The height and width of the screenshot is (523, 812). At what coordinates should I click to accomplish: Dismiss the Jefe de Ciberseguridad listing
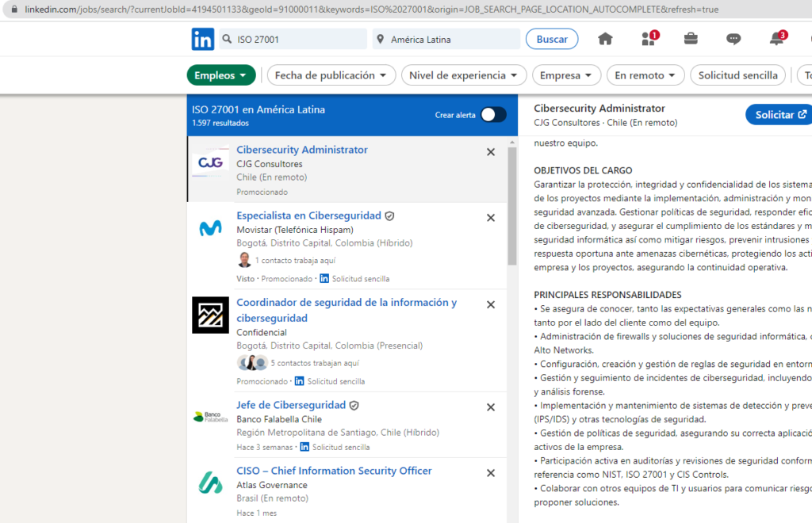[x=490, y=407]
